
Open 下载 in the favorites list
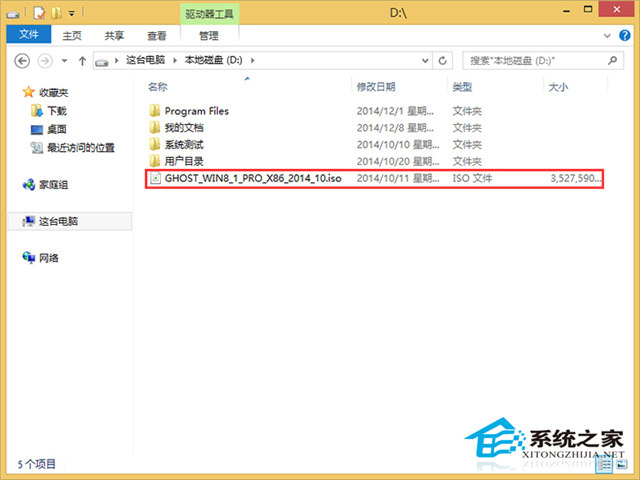coord(56,111)
